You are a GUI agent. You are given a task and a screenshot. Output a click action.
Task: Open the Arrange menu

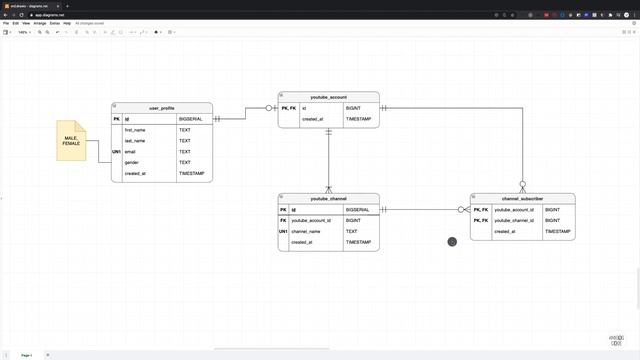(40, 23)
